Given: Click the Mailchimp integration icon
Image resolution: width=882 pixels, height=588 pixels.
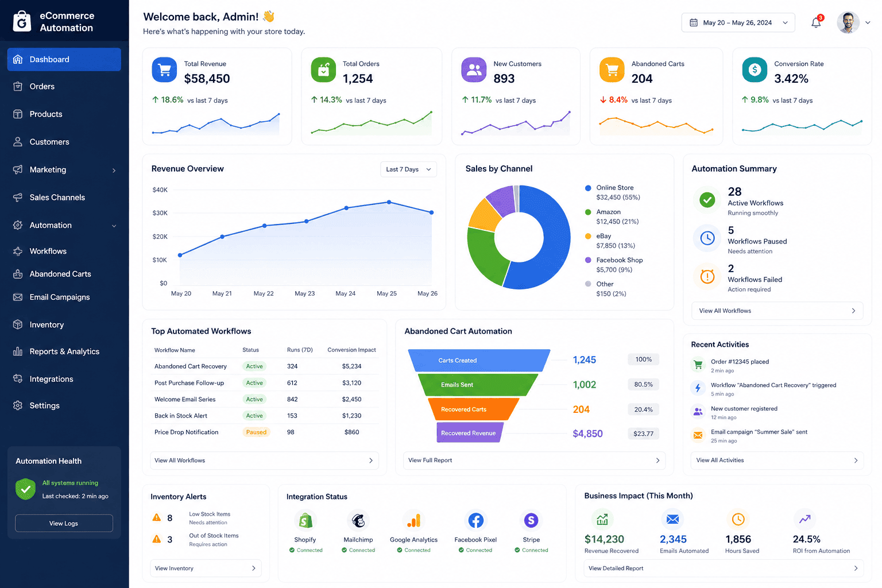Looking at the screenshot, I should pos(358,521).
